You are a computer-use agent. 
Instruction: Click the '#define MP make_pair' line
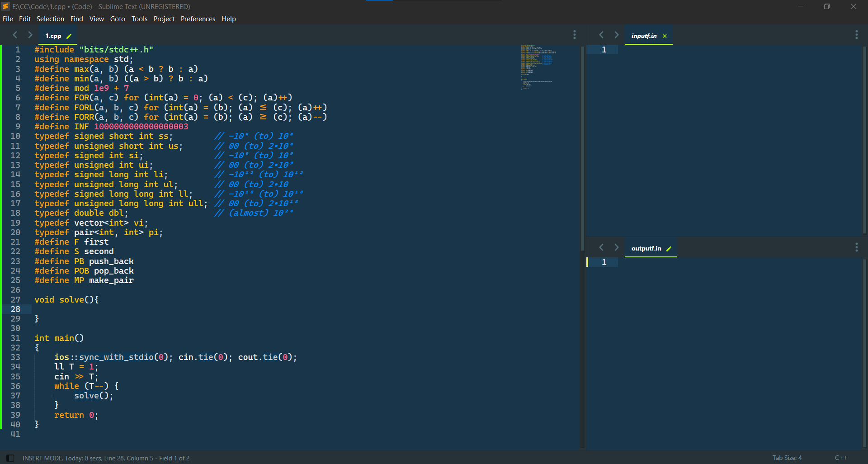(84, 280)
